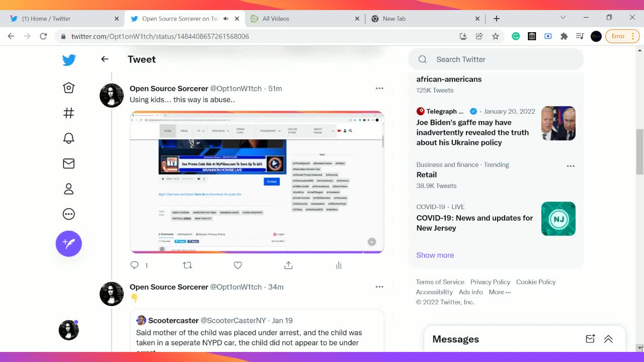This screenshot has height=362, width=644.
Task: Click the address bar URL
Action: (x=160, y=36)
